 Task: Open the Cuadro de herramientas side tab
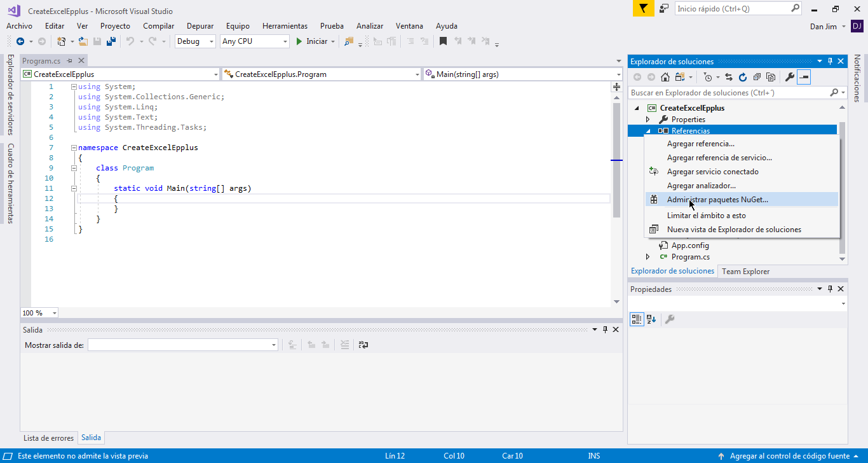tap(10, 183)
